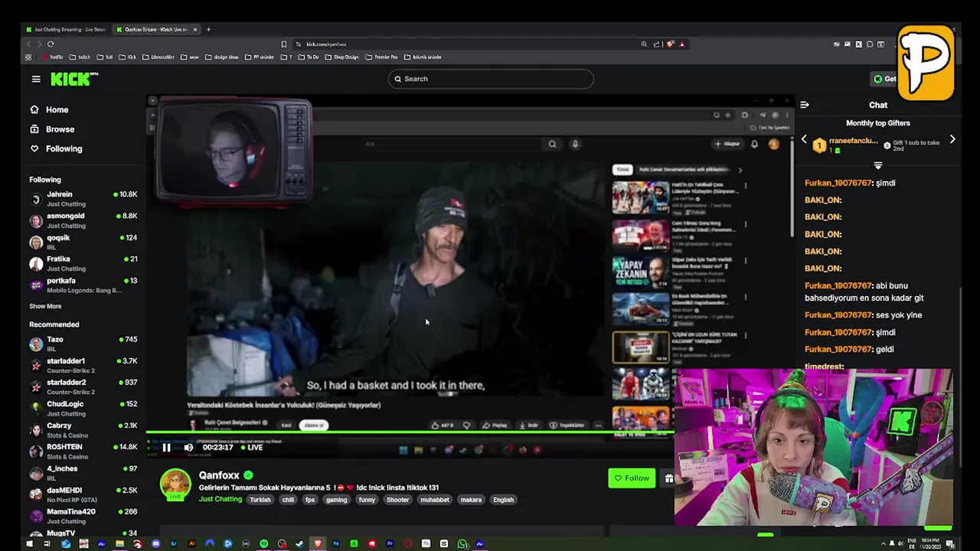Select the chill tag
980x551 pixels.
(288, 500)
